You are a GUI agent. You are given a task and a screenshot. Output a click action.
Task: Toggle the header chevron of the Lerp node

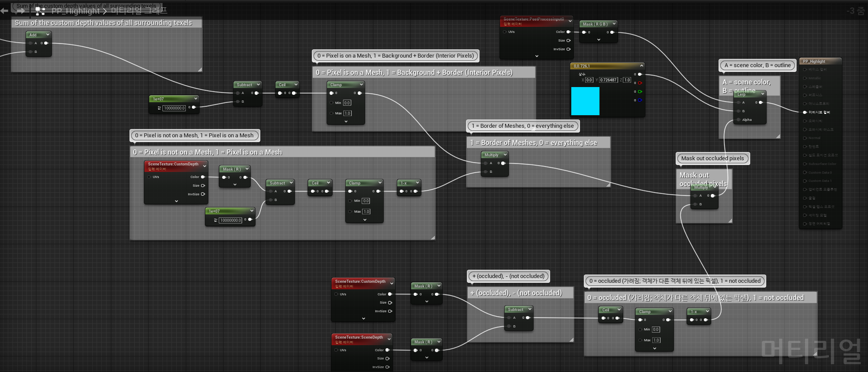pyautogui.click(x=763, y=93)
